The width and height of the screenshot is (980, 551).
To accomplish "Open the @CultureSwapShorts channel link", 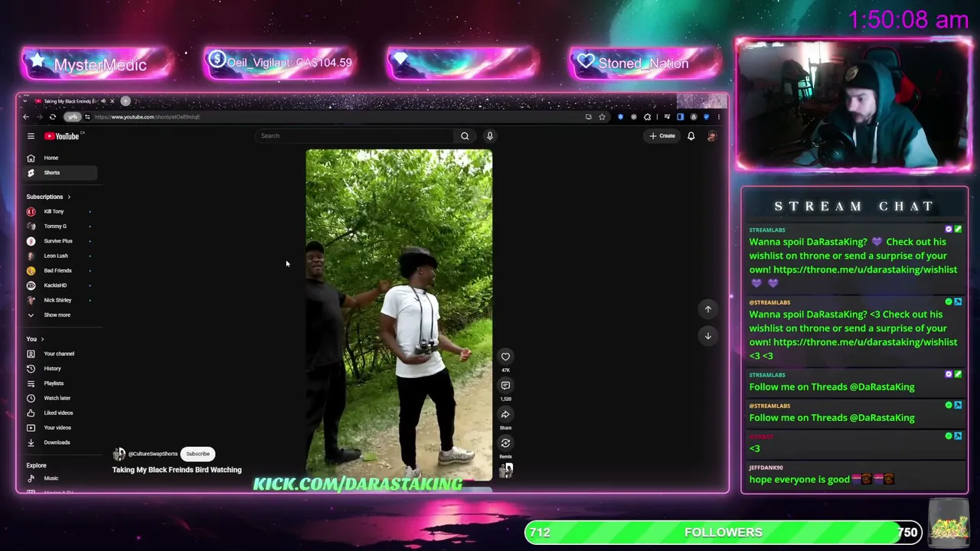I will 153,454.
